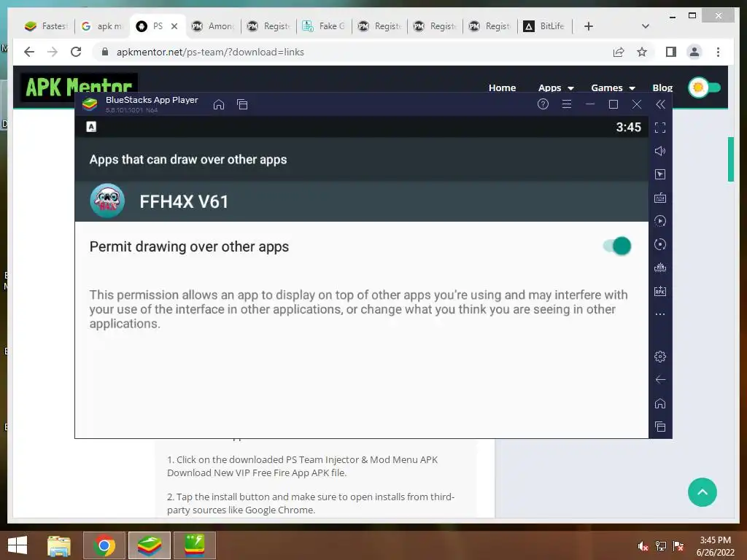Click Chrome back navigation arrow
Viewport: 747px width, 560px height.
[x=29, y=52]
